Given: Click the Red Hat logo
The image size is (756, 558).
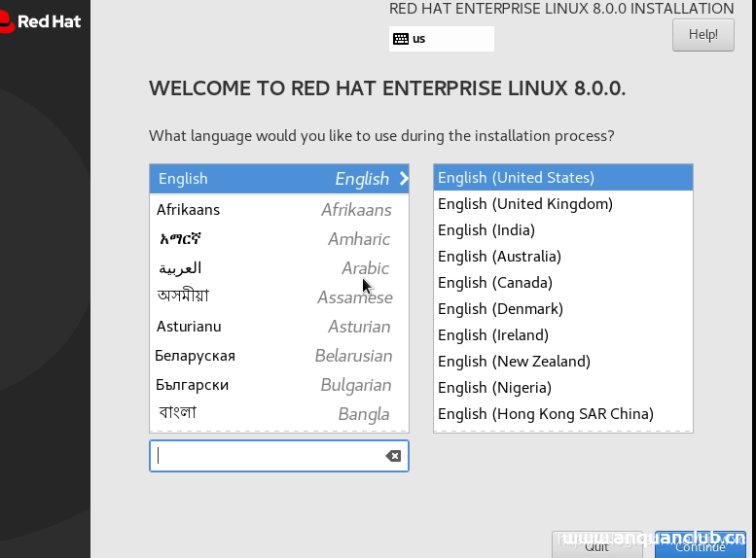Looking at the screenshot, I should pyautogui.click(x=41, y=20).
